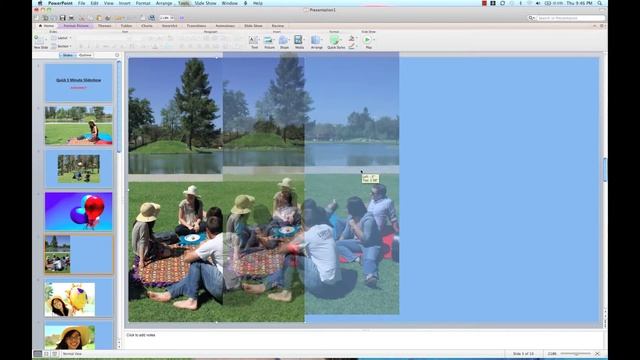Open the Section dropdown
The height and width of the screenshot is (360, 640).
point(61,46)
